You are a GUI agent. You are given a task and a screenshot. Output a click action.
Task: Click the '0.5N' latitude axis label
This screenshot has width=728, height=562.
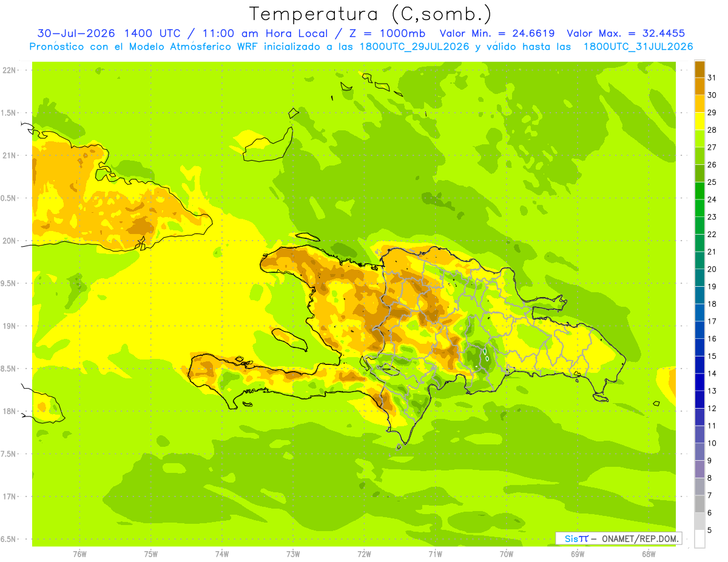[8, 198]
